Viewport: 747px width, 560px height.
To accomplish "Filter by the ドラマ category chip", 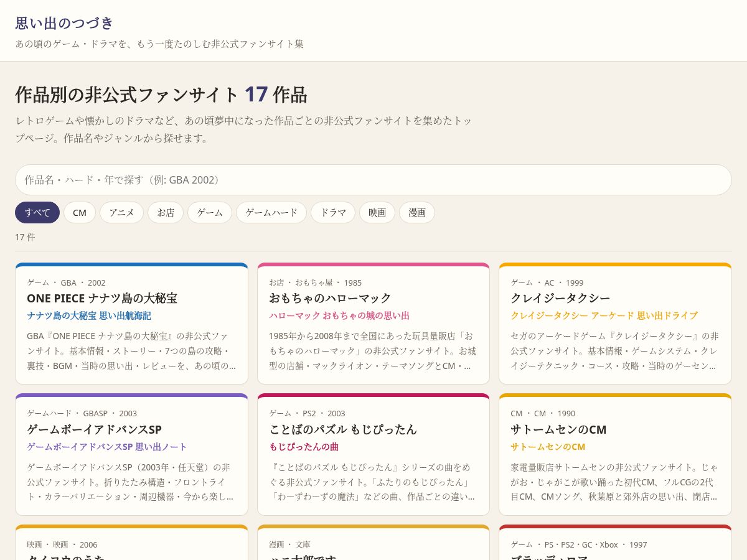I will [x=333, y=212].
